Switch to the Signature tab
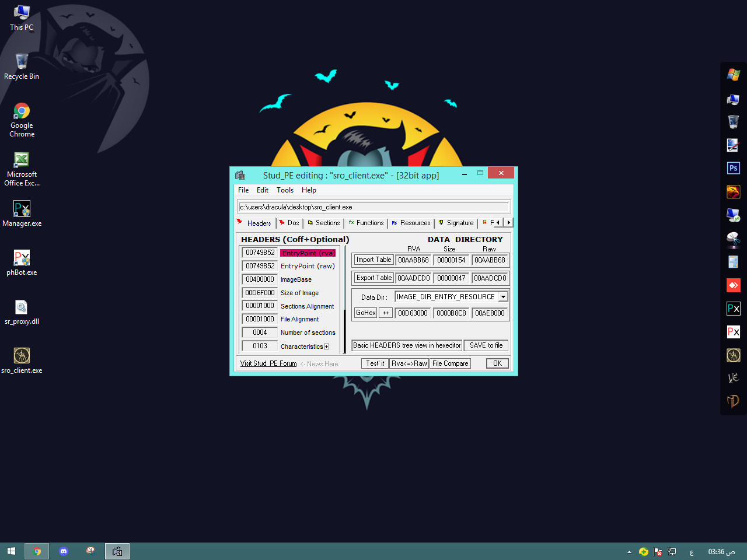Screen dimensions: 747x560 pyautogui.click(x=456, y=223)
